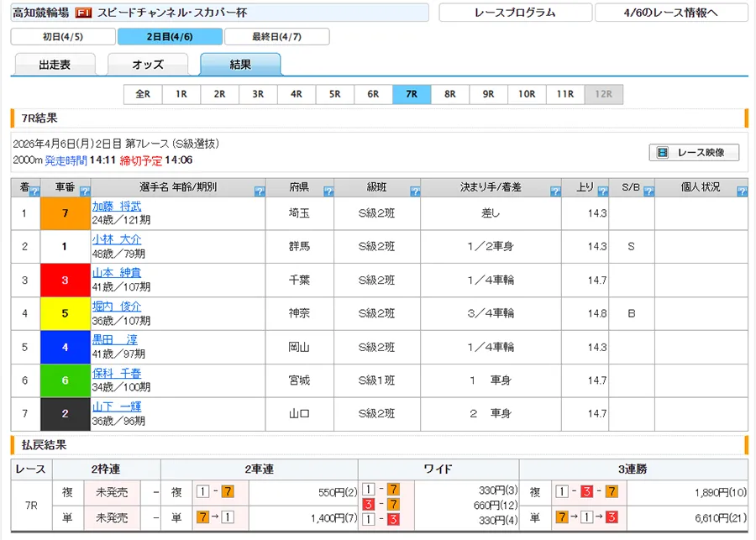
Task: Click help icon next to 決まり手/着差
Action: [x=555, y=191]
